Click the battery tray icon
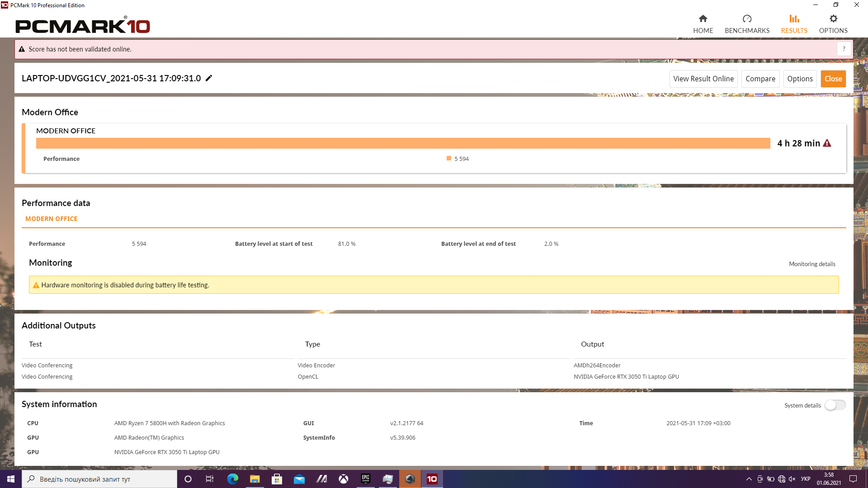The image size is (868, 488). click(x=770, y=479)
